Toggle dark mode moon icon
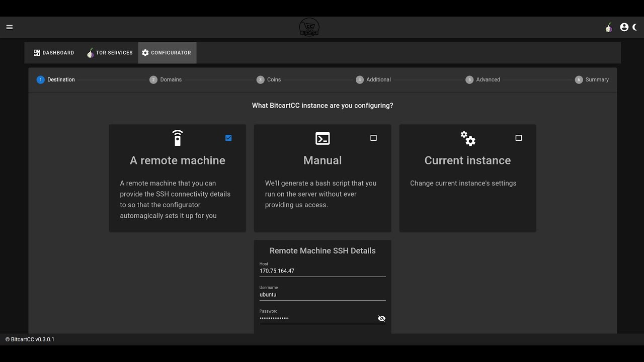 click(x=635, y=27)
